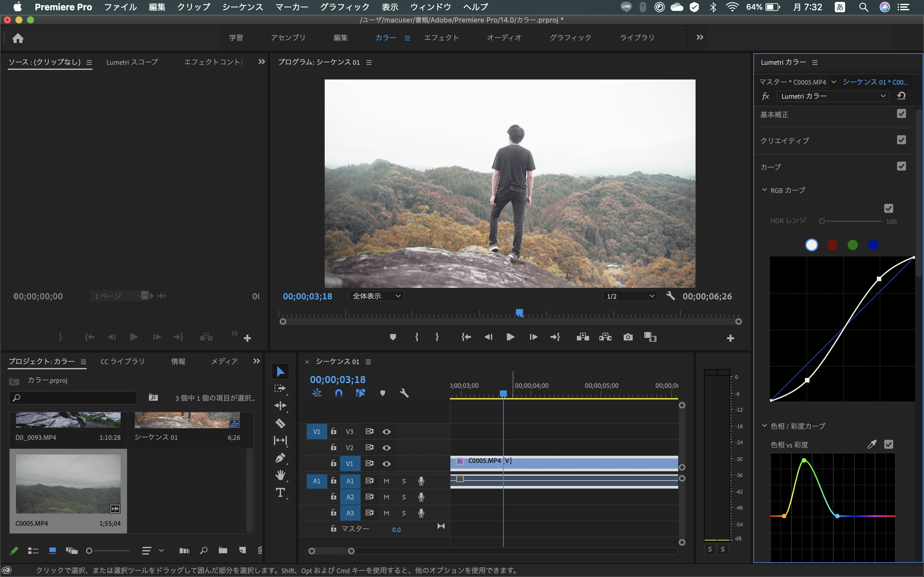Select the Pen tool
Image resolution: width=924 pixels, height=577 pixels.
pyautogui.click(x=280, y=457)
